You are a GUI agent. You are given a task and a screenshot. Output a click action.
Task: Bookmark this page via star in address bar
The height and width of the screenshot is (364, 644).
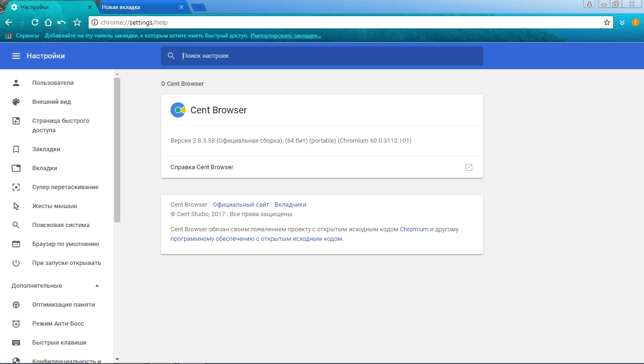tap(607, 22)
